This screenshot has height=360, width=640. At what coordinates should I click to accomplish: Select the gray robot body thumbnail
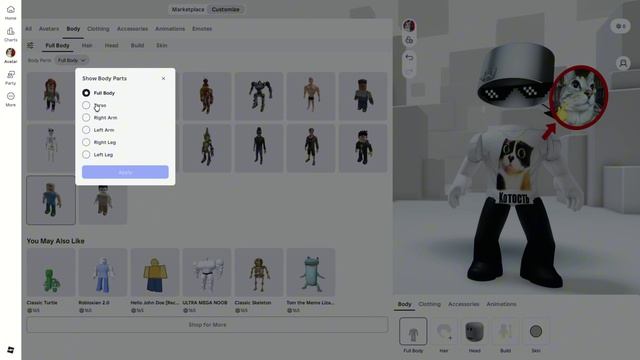tap(259, 96)
